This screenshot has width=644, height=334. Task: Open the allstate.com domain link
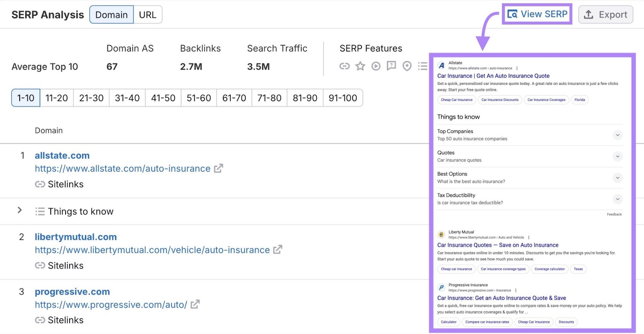pos(62,156)
